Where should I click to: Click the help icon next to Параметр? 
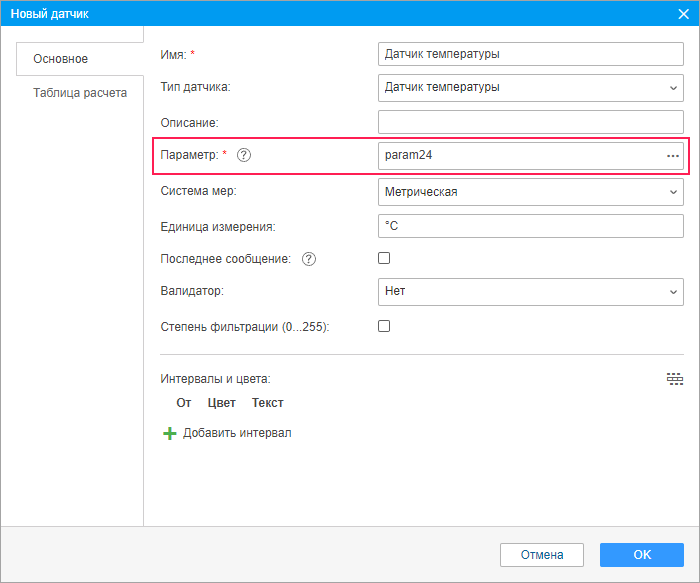(244, 156)
